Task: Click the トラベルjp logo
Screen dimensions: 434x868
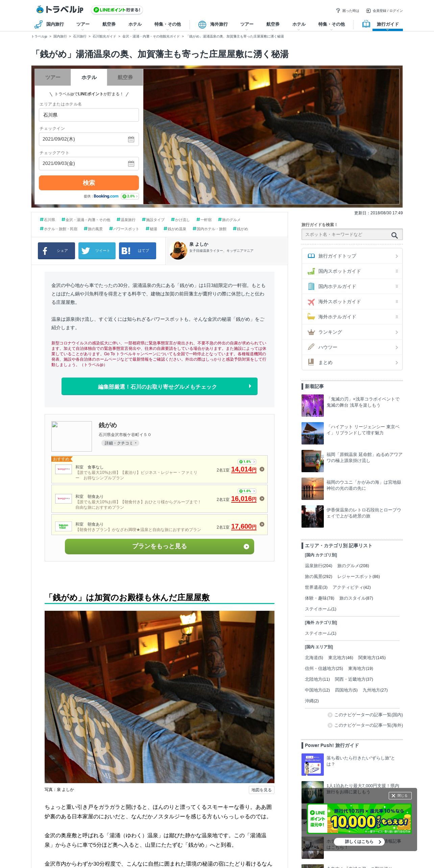Action: [x=60, y=9]
